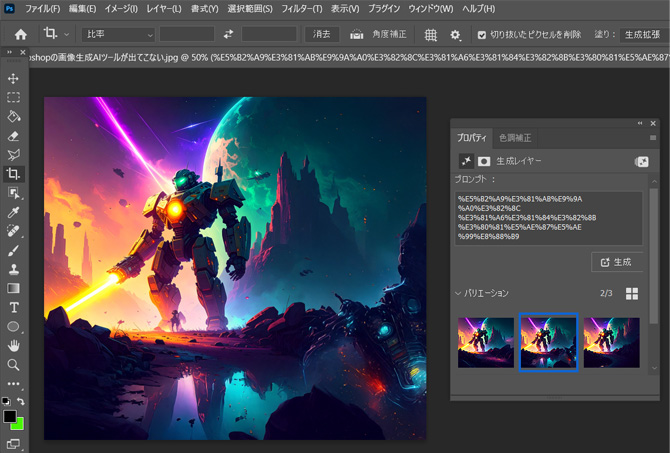
Task: Open the ヘルプ(H) menu
Action: click(479, 9)
